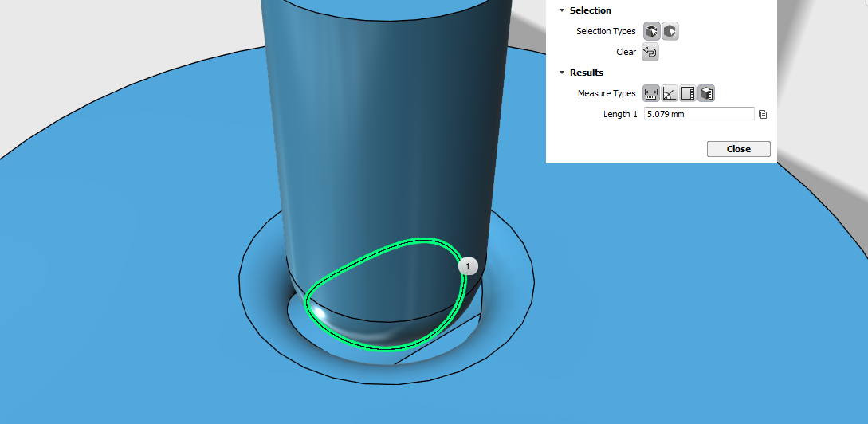The width and height of the screenshot is (868, 424).
Task: Copy the Length 1 value to clipboard
Action: coord(763,115)
